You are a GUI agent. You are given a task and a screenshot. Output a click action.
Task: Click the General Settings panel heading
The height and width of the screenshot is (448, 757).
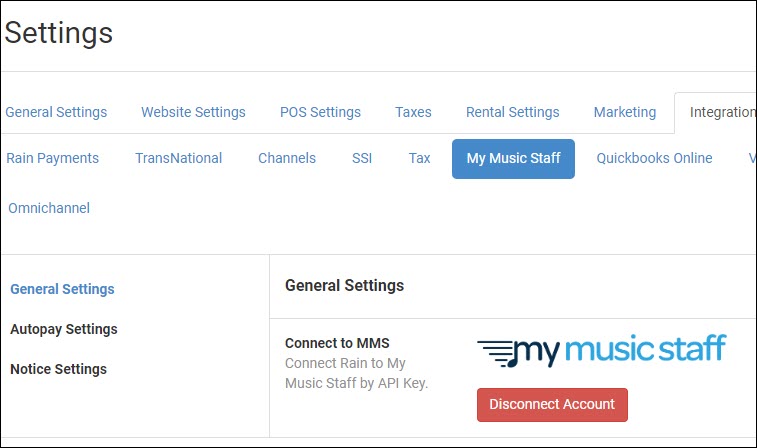(345, 285)
